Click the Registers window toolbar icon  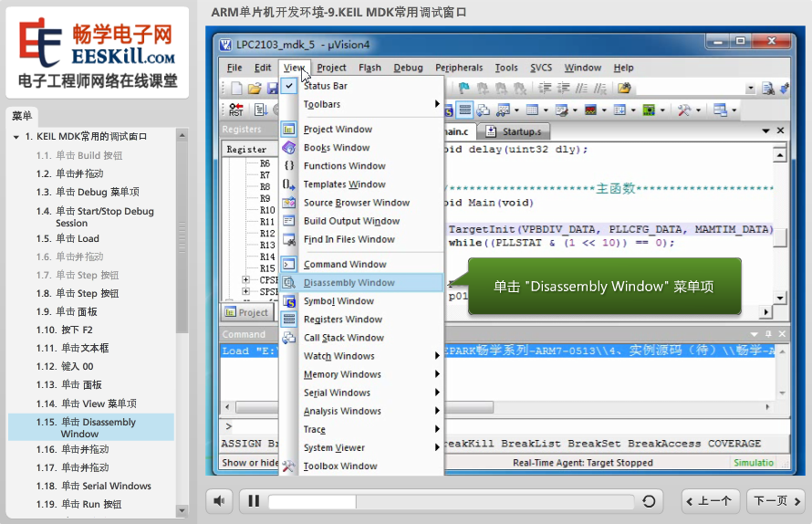465,110
